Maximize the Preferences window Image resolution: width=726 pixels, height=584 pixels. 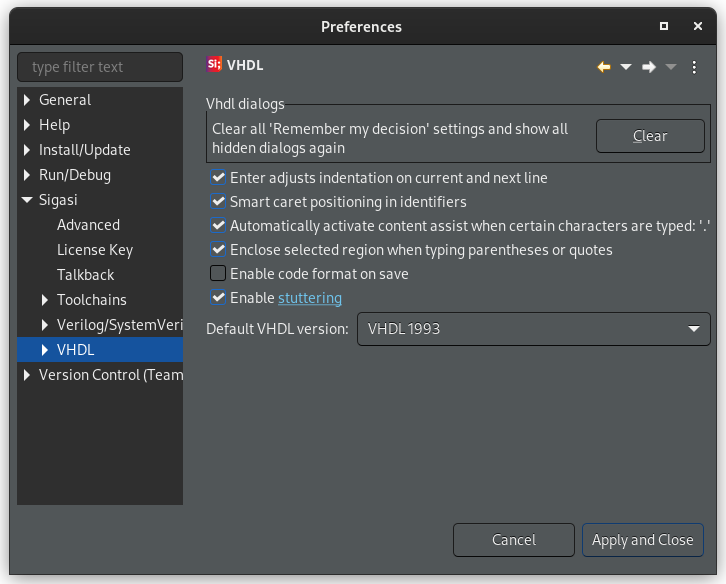click(x=663, y=26)
